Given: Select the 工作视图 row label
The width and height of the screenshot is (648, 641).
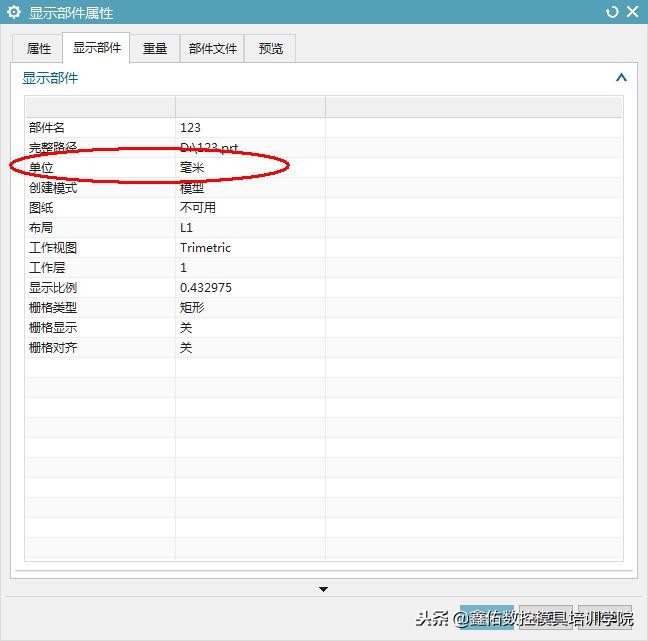Looking at the screenshot, I should (x=53, y=248).
